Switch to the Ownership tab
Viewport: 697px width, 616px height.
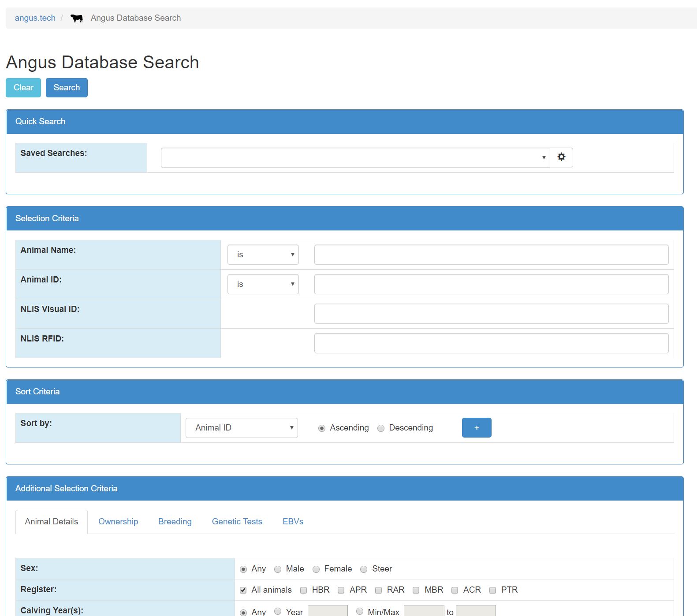[x=118, y=522]
